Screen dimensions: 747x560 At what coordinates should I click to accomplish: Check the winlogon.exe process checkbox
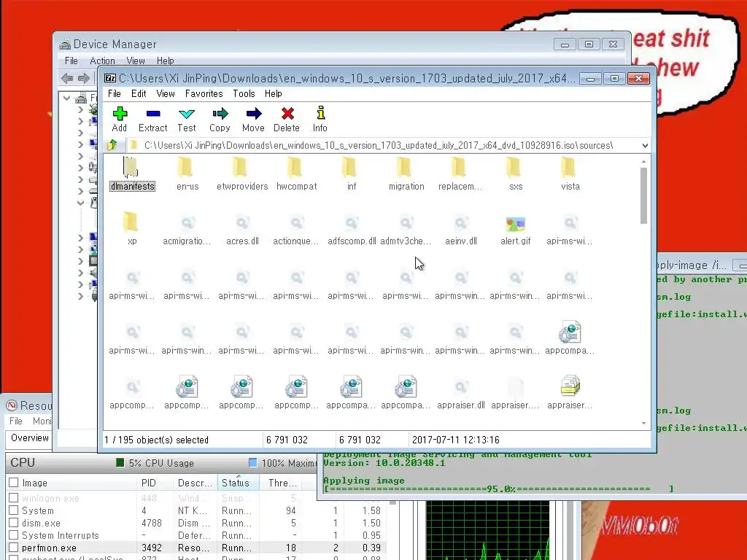14,497
